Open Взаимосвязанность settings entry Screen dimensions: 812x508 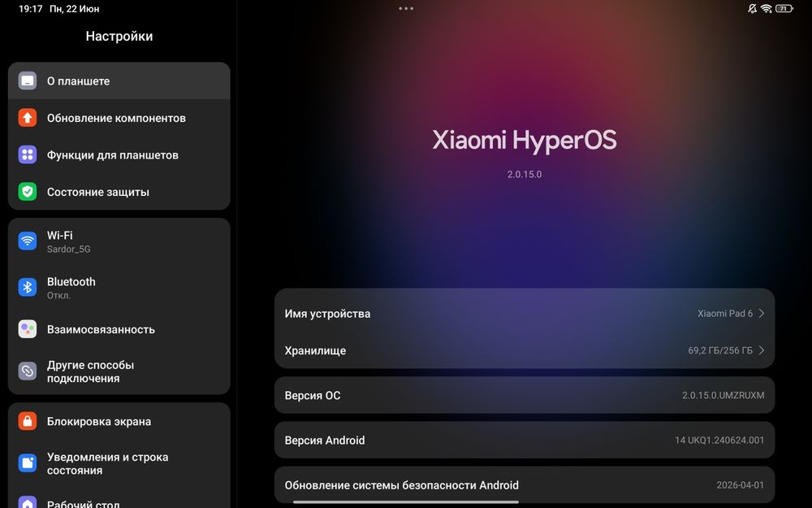119,329
